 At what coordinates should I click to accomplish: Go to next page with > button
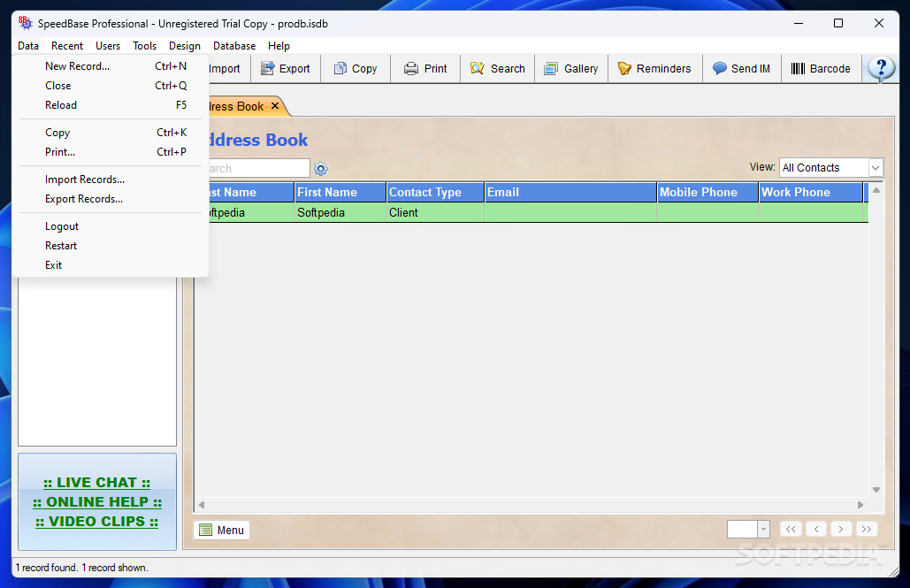[841, 529]
